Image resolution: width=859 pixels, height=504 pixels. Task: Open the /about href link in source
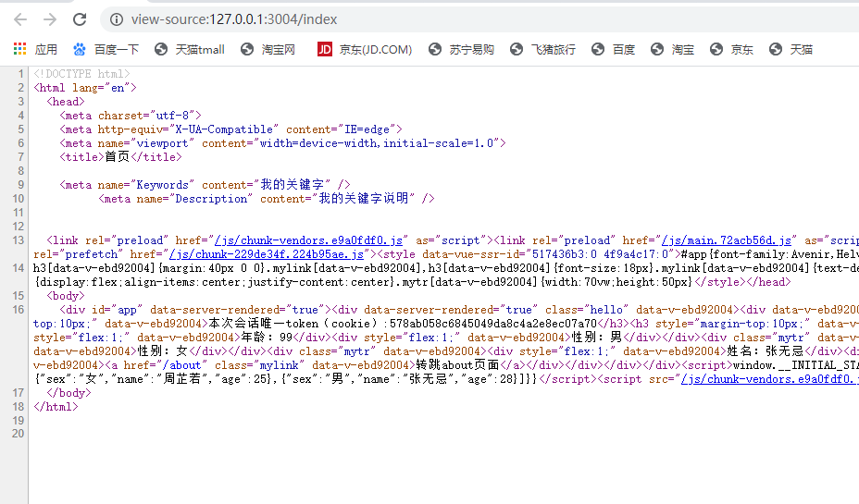click(182, 365)
